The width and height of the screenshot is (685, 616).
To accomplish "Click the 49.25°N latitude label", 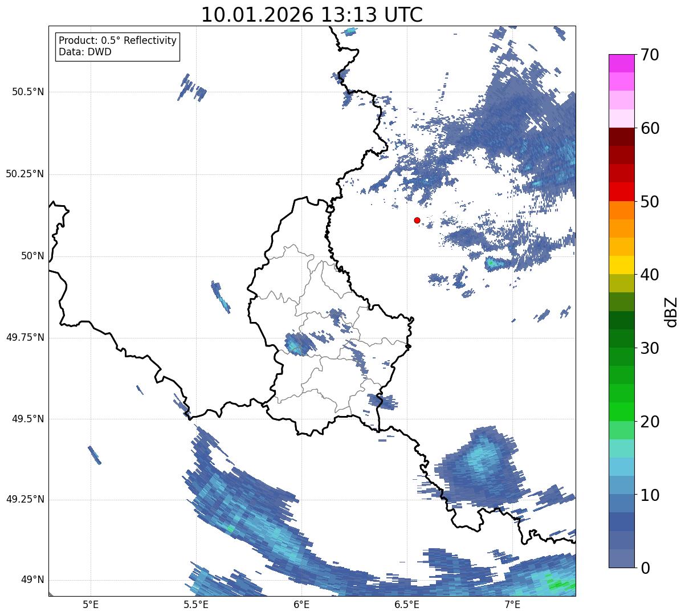I will click(25, 500).
